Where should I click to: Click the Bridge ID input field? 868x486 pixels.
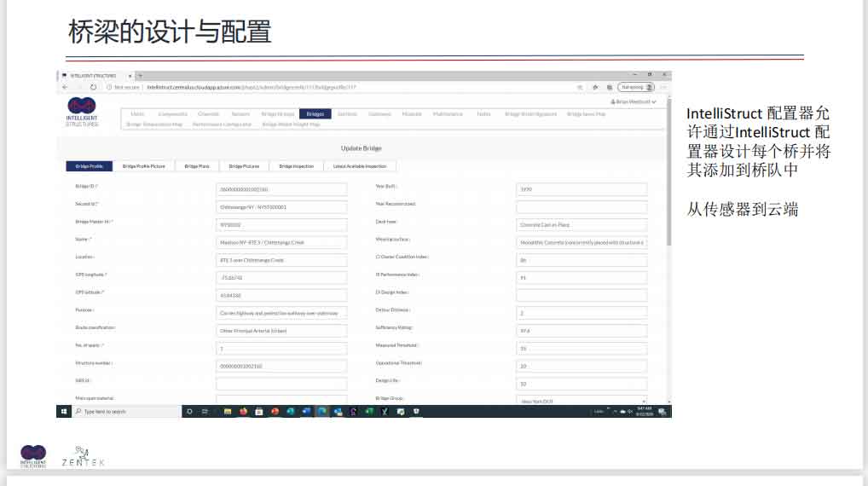coord(281,189)
